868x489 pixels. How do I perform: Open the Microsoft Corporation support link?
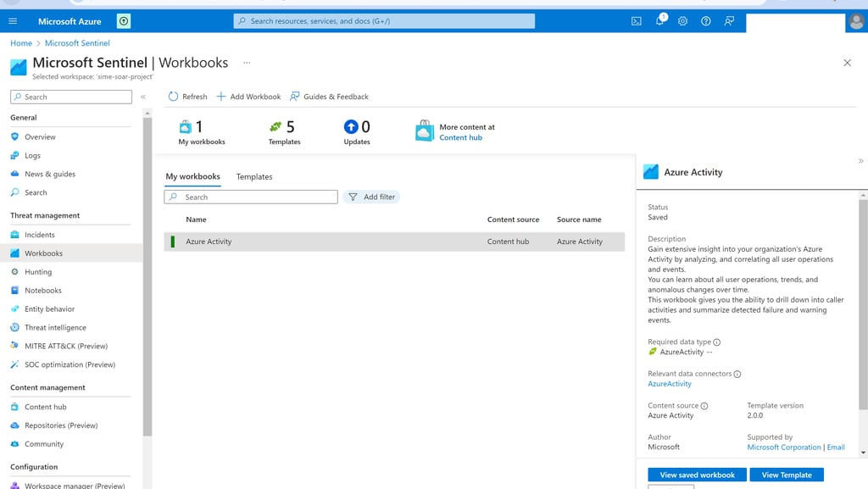point(784,447)
